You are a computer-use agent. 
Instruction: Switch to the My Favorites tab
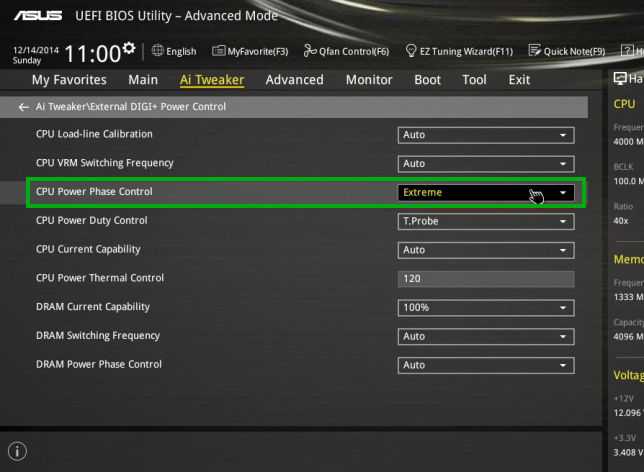tap(69, 80)
